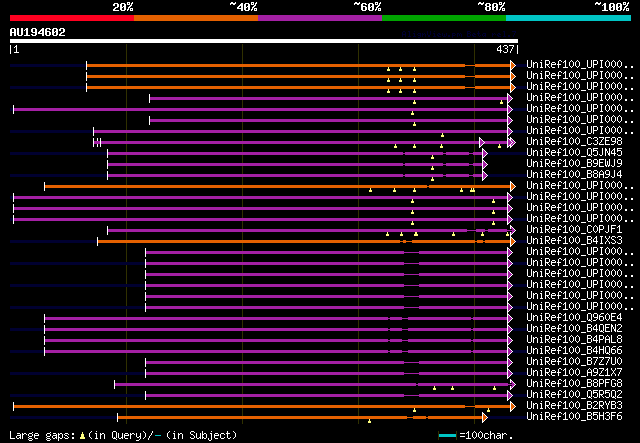Click the '~40%' legend label
Screen dimensions: 640x443
pos(243,7)
